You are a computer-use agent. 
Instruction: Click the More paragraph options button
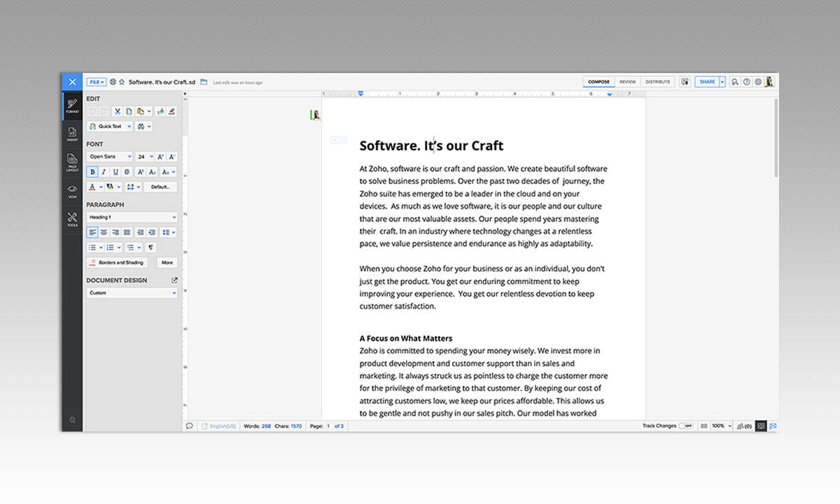point(167,262)
